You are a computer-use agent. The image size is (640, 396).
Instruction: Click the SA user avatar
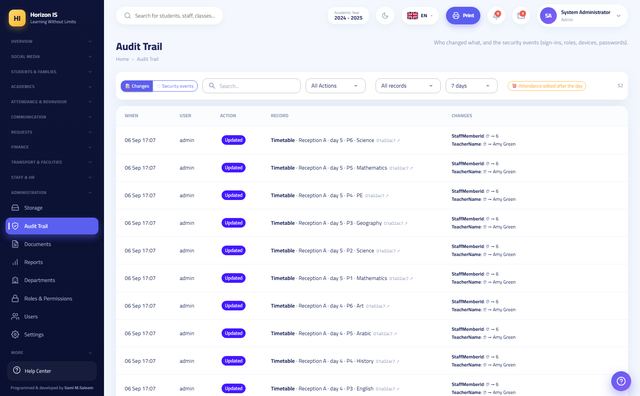548,16
